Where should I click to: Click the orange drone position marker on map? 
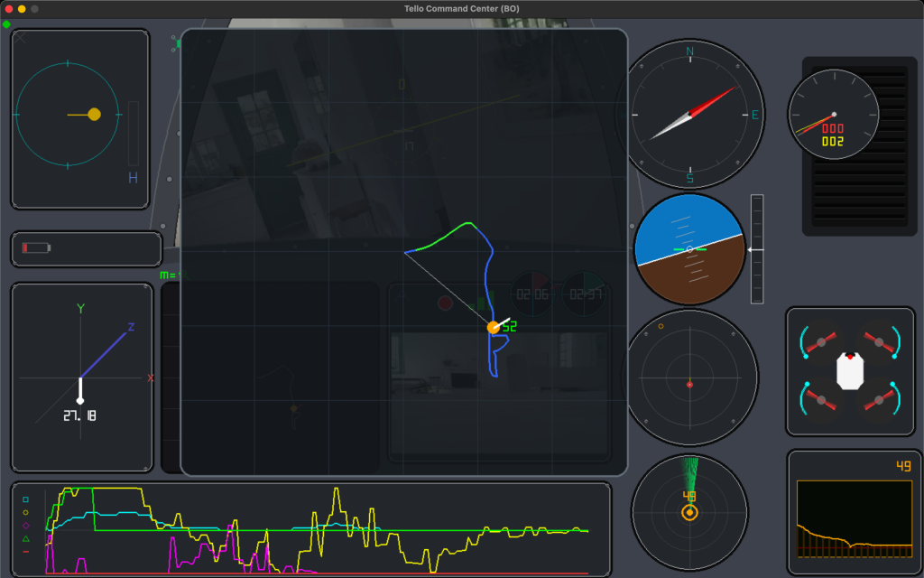[x=494, y=327]
